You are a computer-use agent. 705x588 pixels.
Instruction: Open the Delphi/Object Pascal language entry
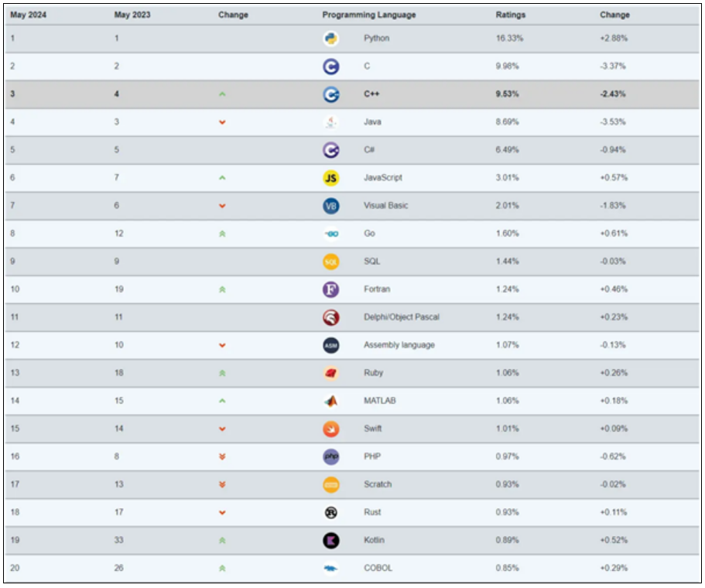[x=401, y=317]
